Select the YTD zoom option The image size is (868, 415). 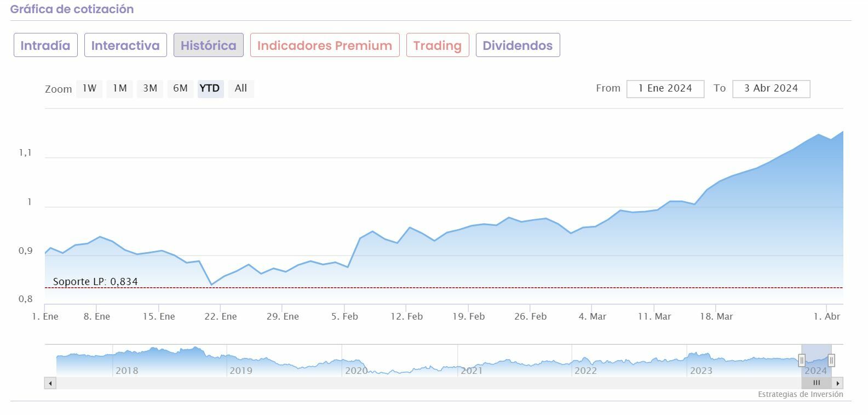point(210,88)
